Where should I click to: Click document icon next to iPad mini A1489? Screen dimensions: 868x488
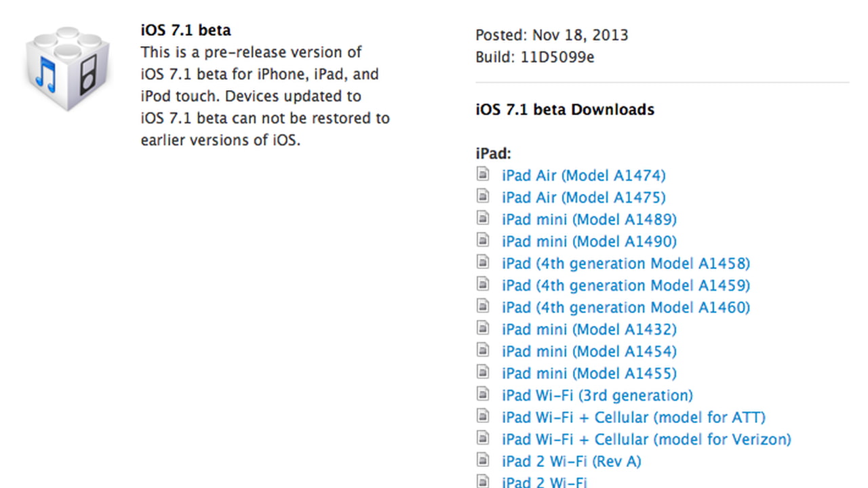pos(483,218)
